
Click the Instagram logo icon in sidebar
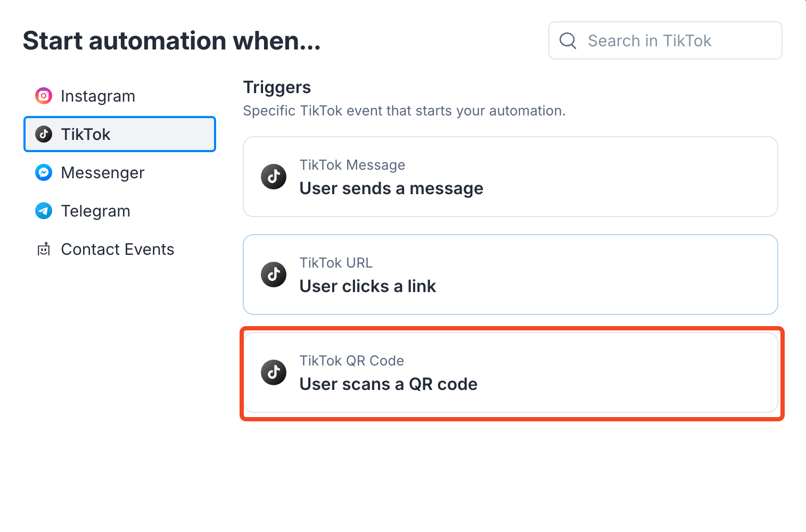(x=44, y=96)
